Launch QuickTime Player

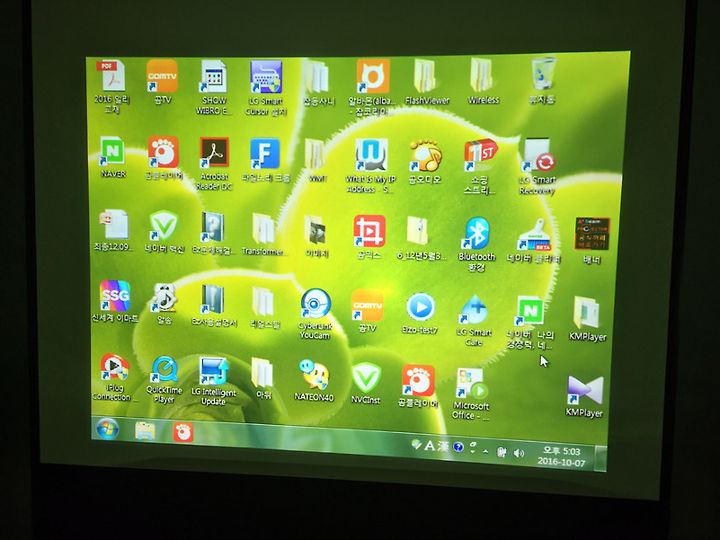click(x=164, y=379)
